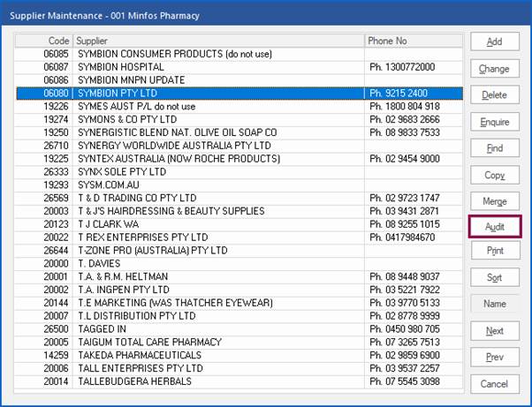Click phone number Ph. 02 9454 9000
This screenshot has height=407, width=532.
coord(405,159)
